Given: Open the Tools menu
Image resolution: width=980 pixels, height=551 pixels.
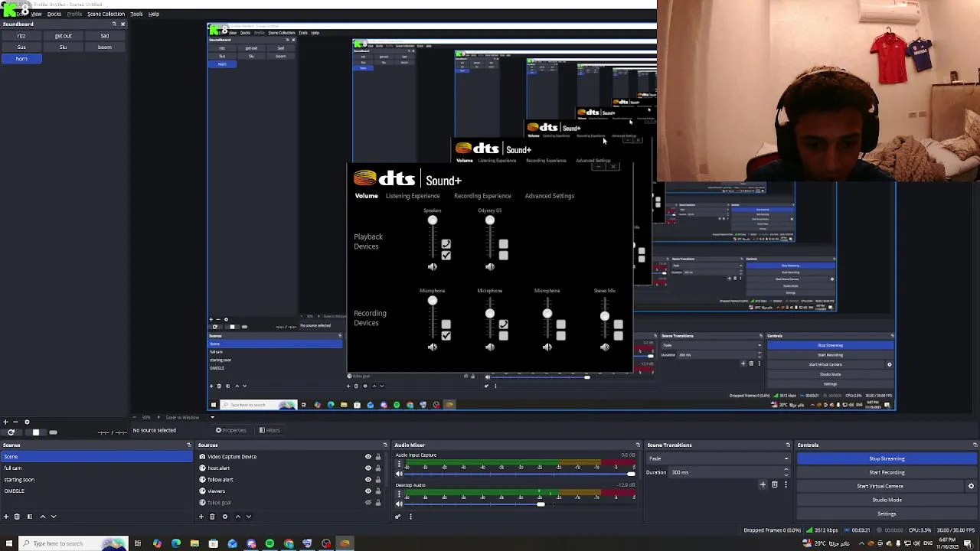Looking at the screenshot, I should coord(136,14).
